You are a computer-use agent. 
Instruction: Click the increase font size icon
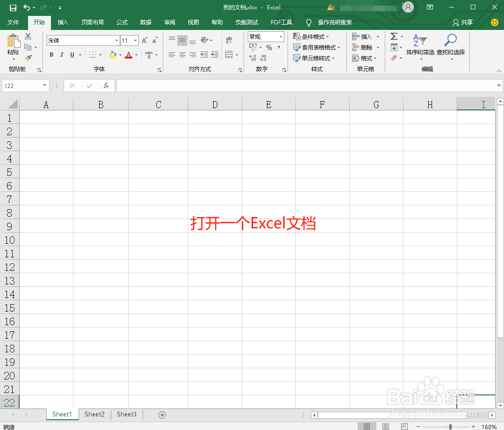(145, 40)
